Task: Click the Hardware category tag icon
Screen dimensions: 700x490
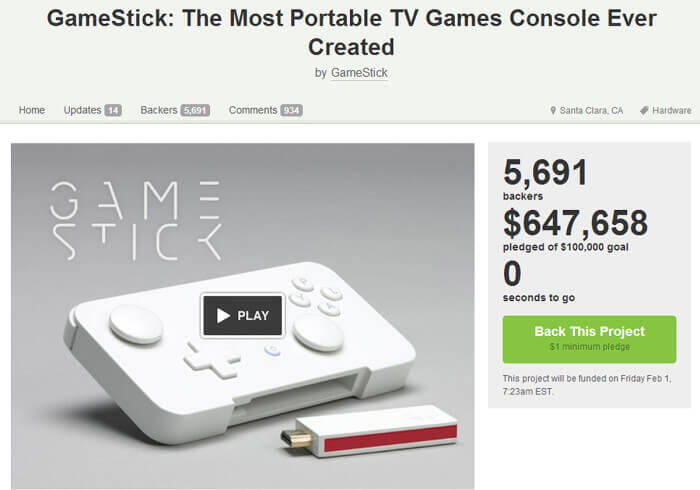Action: pyautogui.click(x=644, y=110)
